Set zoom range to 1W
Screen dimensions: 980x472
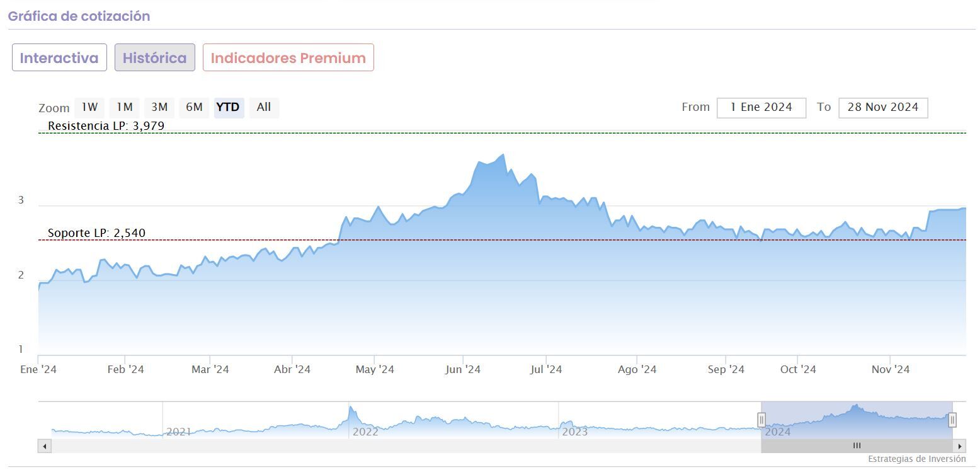tap(90, 107)
